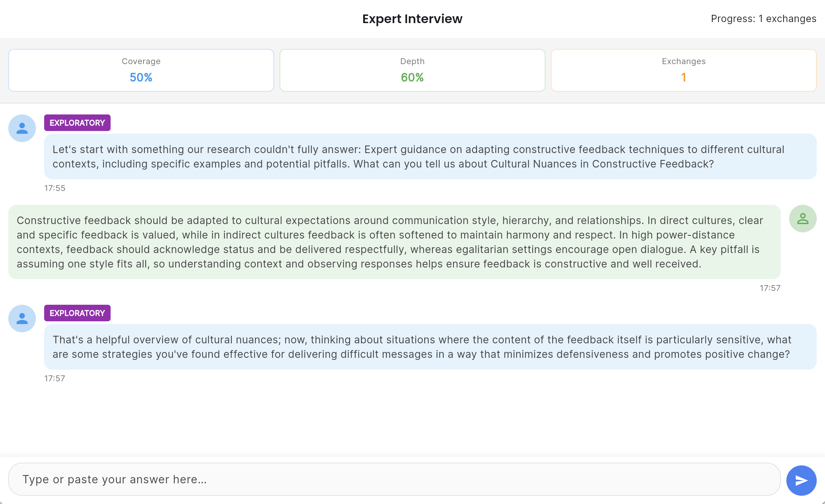Select the Expert Interview title

point(412,19)
